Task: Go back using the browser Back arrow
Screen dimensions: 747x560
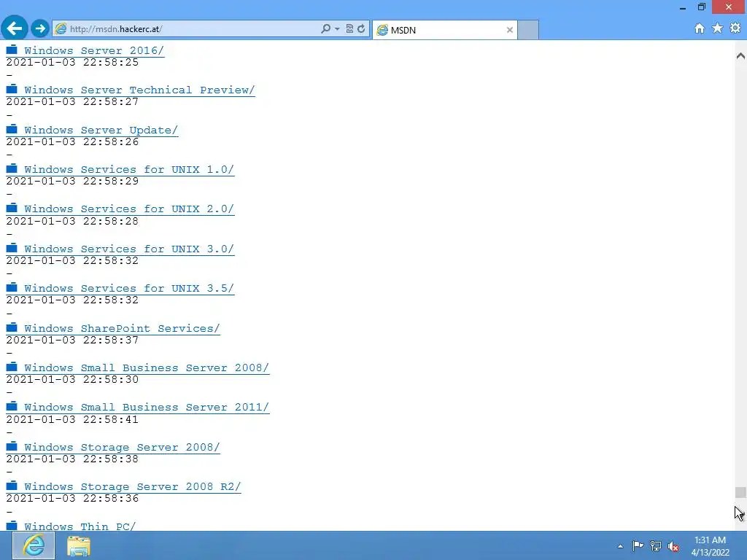Action: [x=15, y=28]
